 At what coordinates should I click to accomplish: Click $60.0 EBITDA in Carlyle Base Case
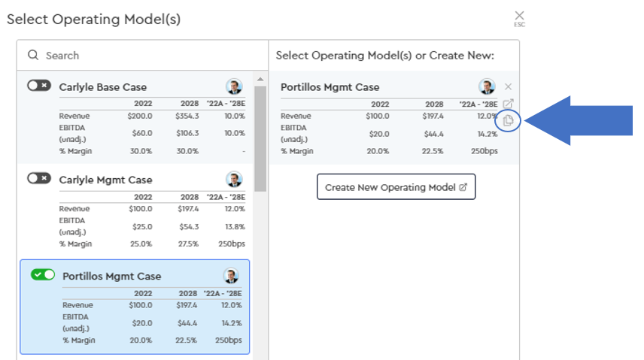[x=142, y=133]
